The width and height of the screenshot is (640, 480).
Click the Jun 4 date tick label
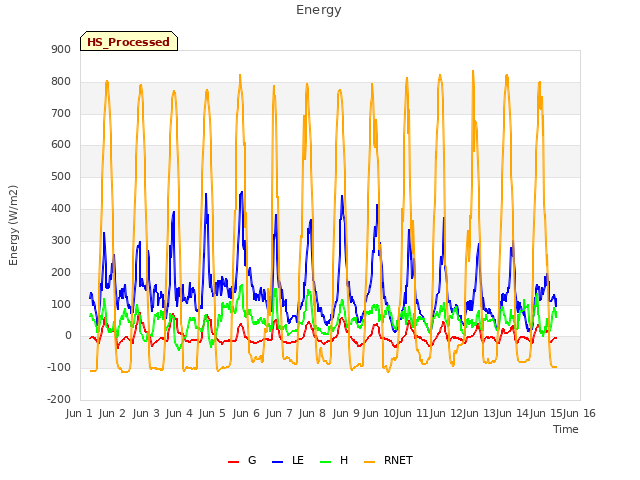[179, 413]
